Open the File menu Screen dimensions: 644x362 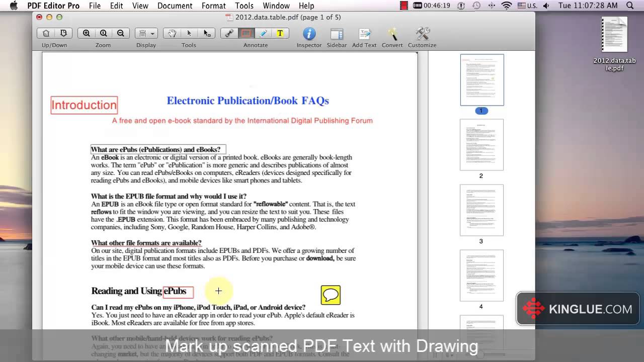click(95, 6)
